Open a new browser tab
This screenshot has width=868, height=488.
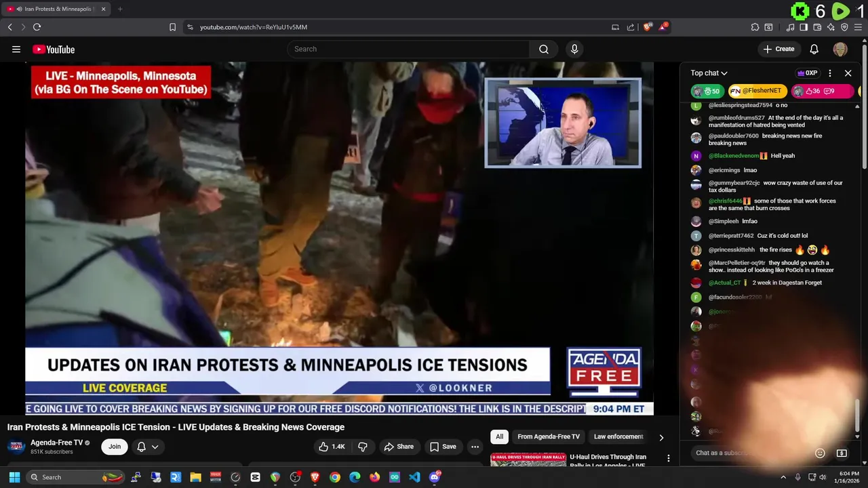(120, 9)
